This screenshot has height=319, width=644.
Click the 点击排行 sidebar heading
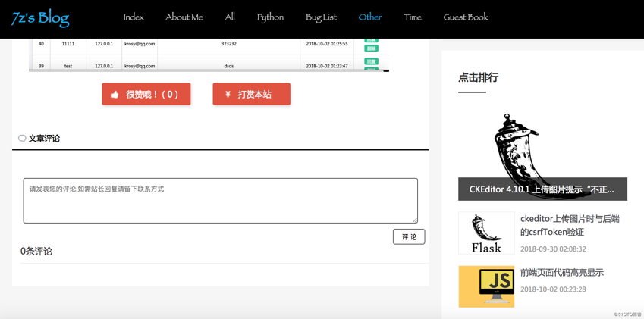[478, 77]
